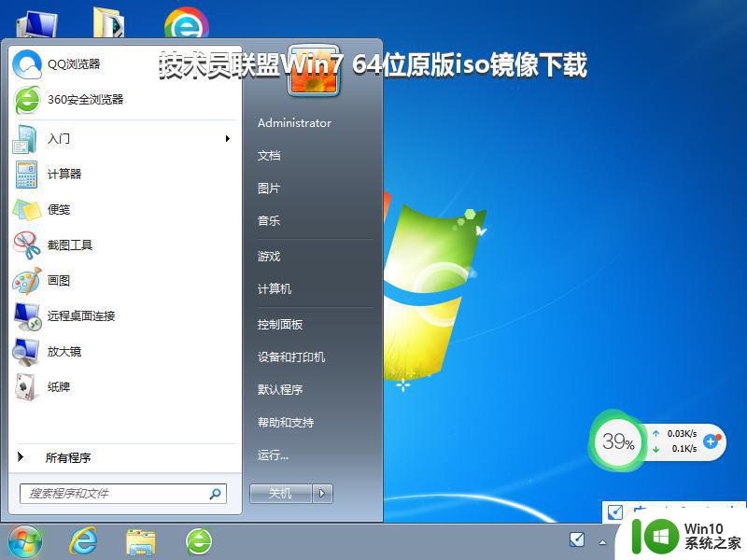Expand the 入门 submenu arrow
747x560 pixels.
click(x=227, y=139)
